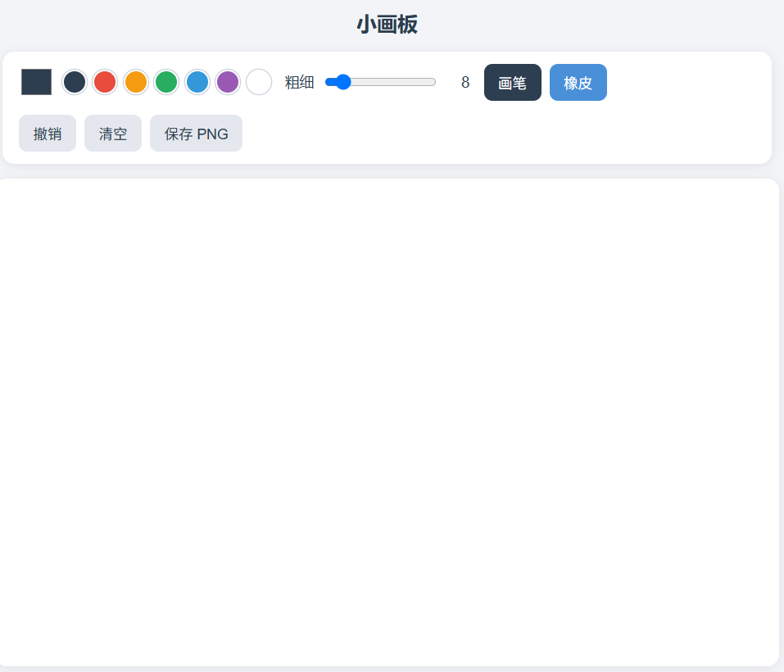Pick the red color circle

[105, 82]
